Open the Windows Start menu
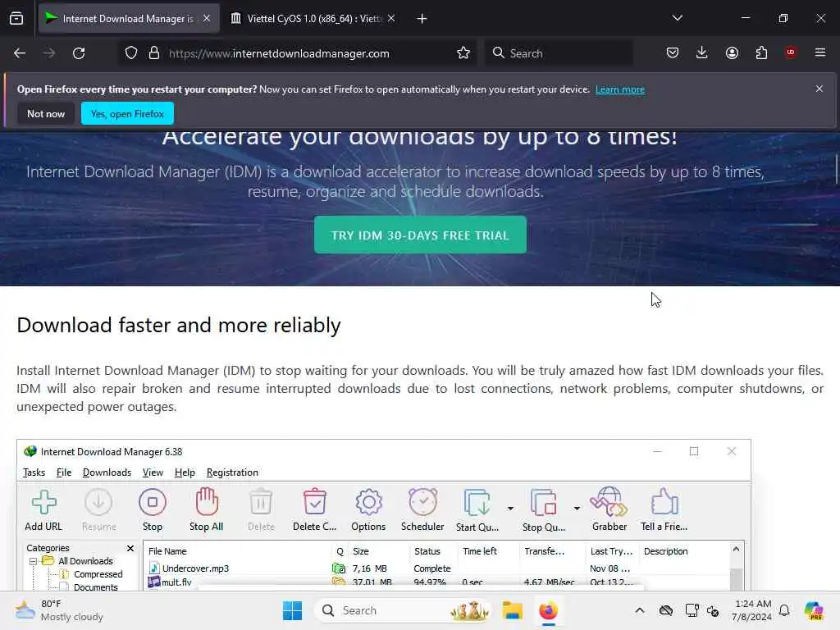The height and width of the screenshot is (630, 840). point(293,610)
